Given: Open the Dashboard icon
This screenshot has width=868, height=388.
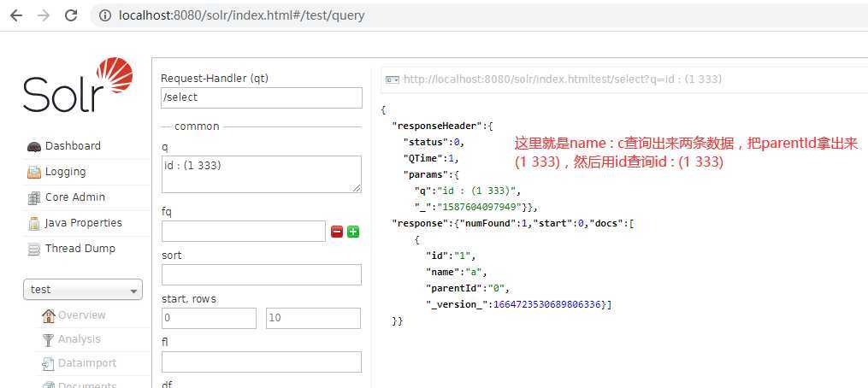Looking at the screenshot, I should (34, 147).
